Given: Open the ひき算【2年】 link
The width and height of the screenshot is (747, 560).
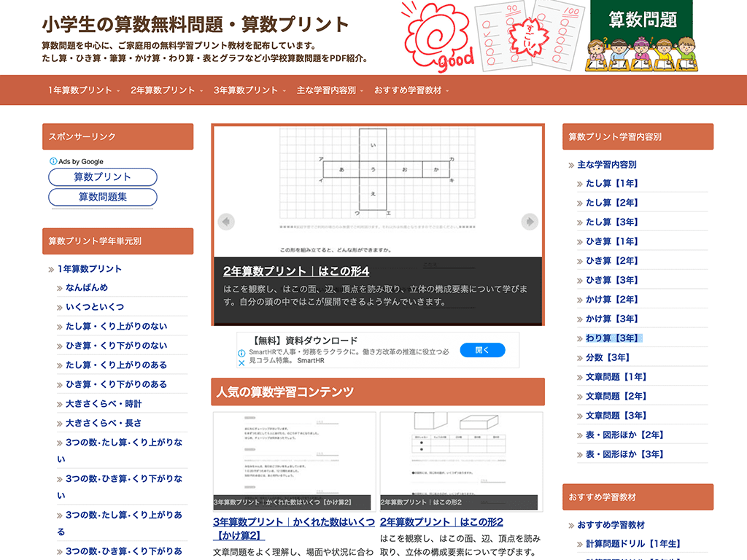Looking at the screenshot, I should pos(612,261).
